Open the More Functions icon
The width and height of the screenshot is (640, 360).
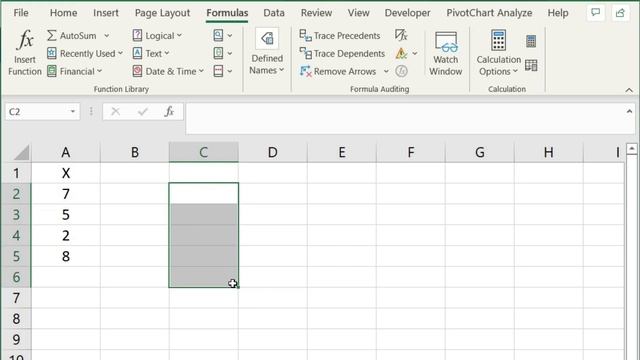point(218,71)
